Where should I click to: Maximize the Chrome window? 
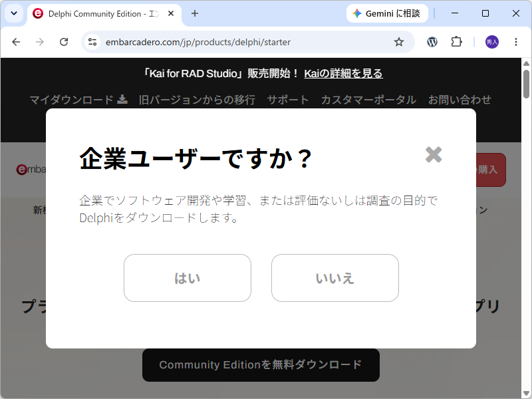click(x=485, y=13)
